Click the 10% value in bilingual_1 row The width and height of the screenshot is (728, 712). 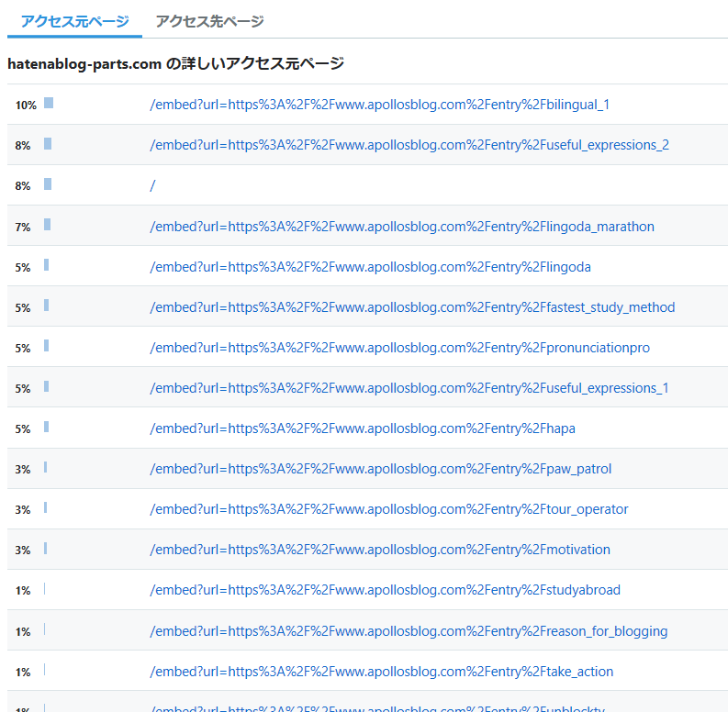click(26, 106)
